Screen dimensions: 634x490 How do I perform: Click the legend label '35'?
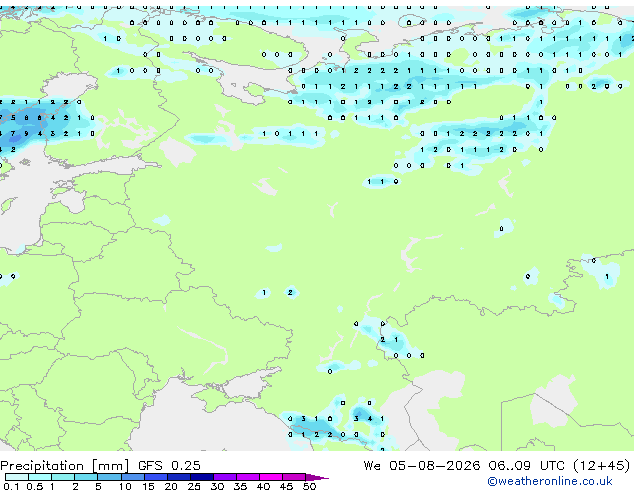click(240, 486)
